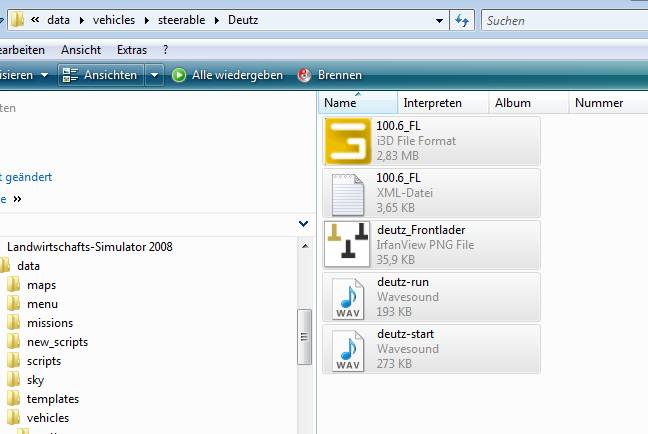Click the refresh arrows icon beside address bar
This screenshot has width=648, height=434.
click(462, 20)
